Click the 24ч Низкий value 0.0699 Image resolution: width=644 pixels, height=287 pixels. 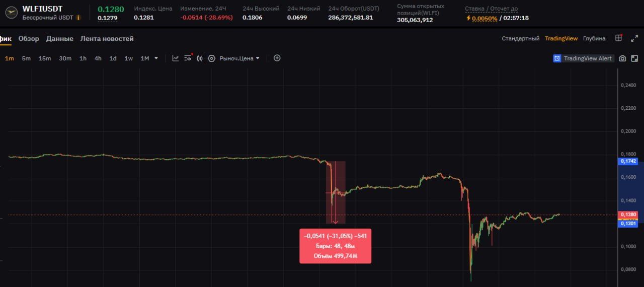297,18
